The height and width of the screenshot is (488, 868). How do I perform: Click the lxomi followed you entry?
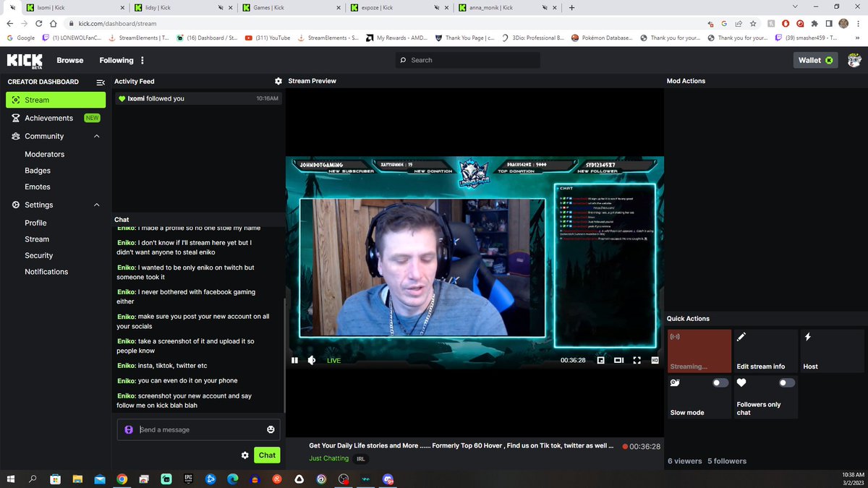[199, 98]
